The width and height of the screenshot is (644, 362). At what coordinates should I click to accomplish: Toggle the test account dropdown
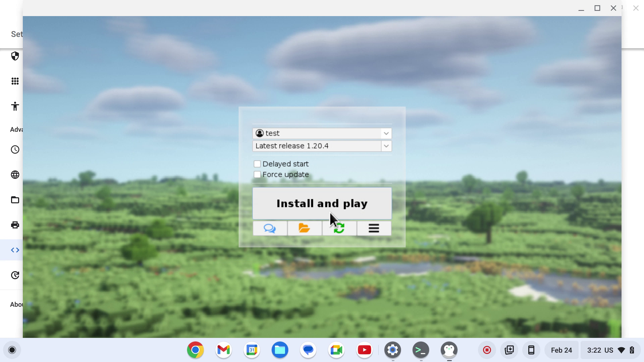(x=386, y=133)
